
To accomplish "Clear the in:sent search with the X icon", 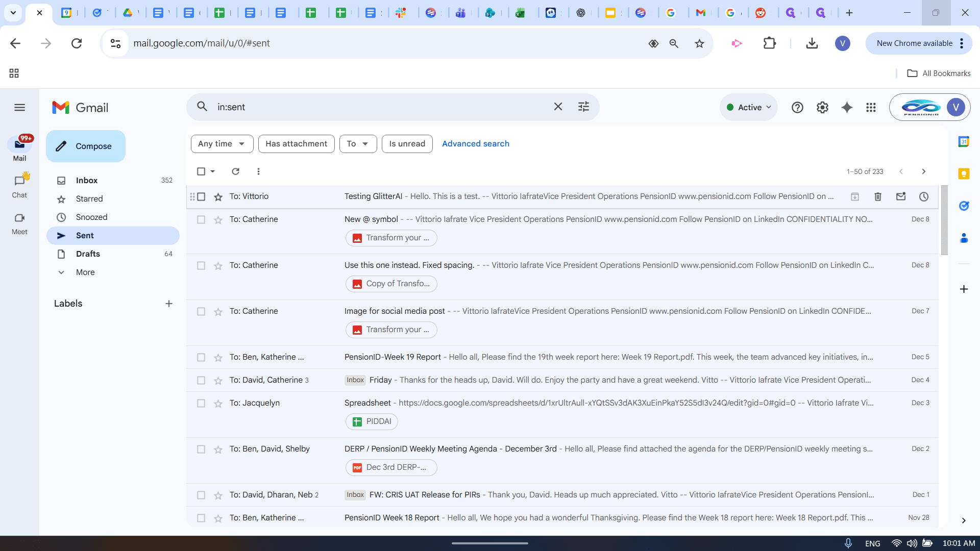I will pyautogui.click(x=558, y=107).
